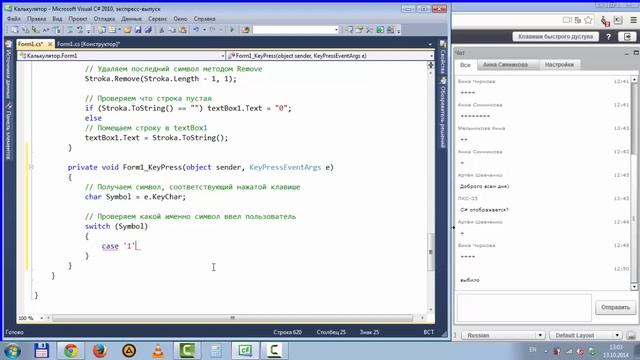This screenshot has height=360, width=640.
Task: Click the chat message input field
Action: click(x=524, y=308)
